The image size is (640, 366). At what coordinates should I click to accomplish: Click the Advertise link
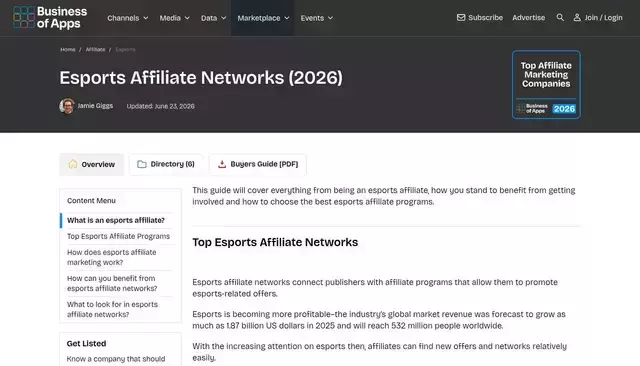529,18
